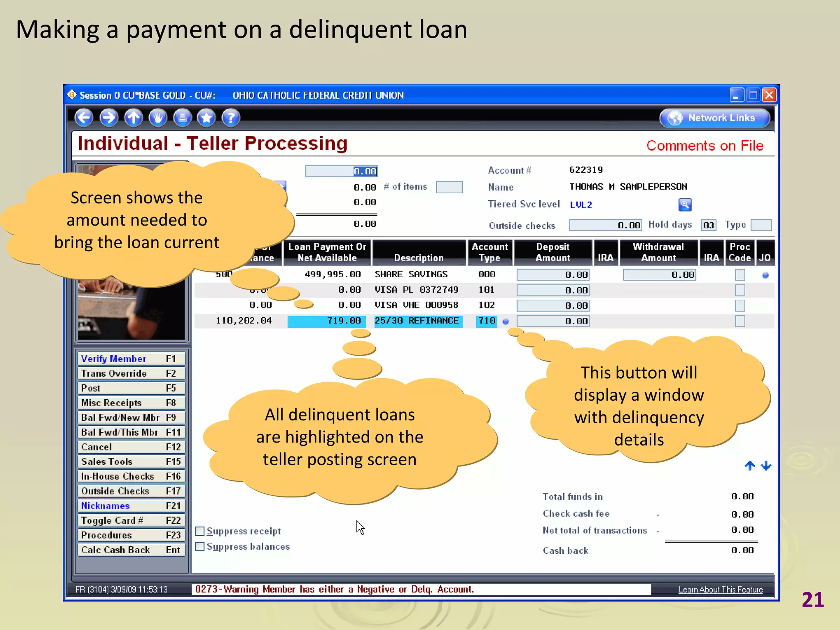Click the Outside checks amount field
The width and height of the screenshot is (840, 630).
click(x=605, y=225)
